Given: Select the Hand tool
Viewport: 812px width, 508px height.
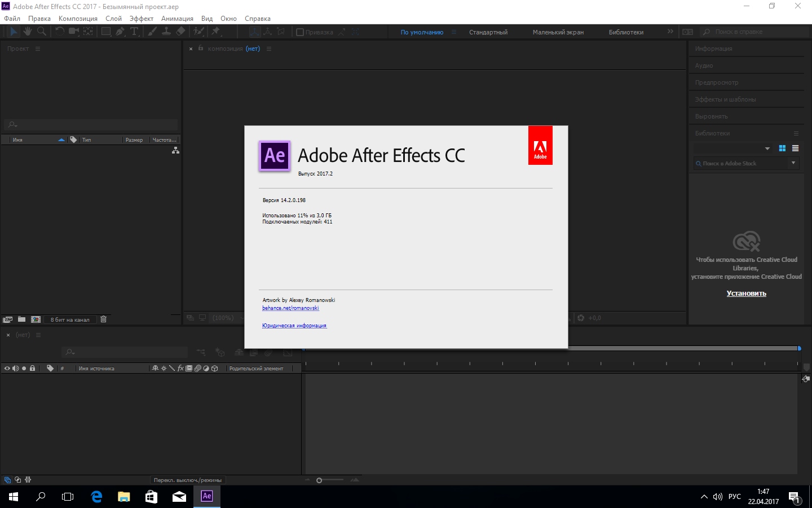Looking at the screenshot, I should pos(27,32).
